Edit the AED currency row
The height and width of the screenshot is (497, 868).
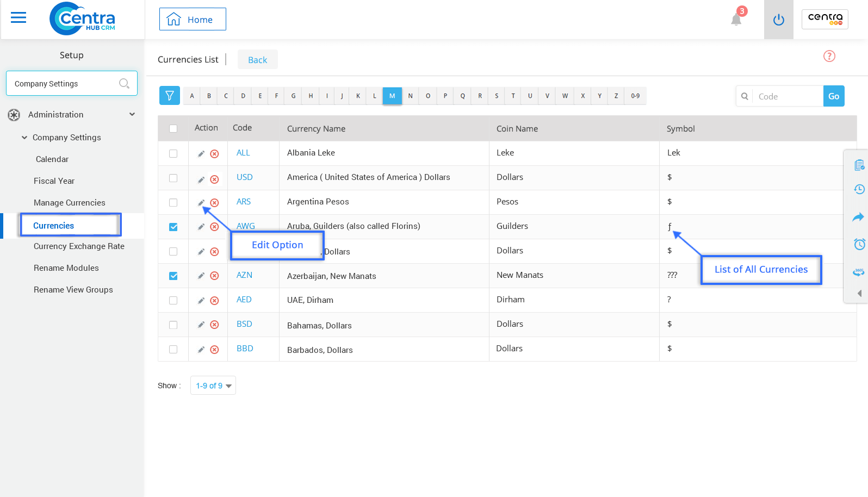coord(201,301)
